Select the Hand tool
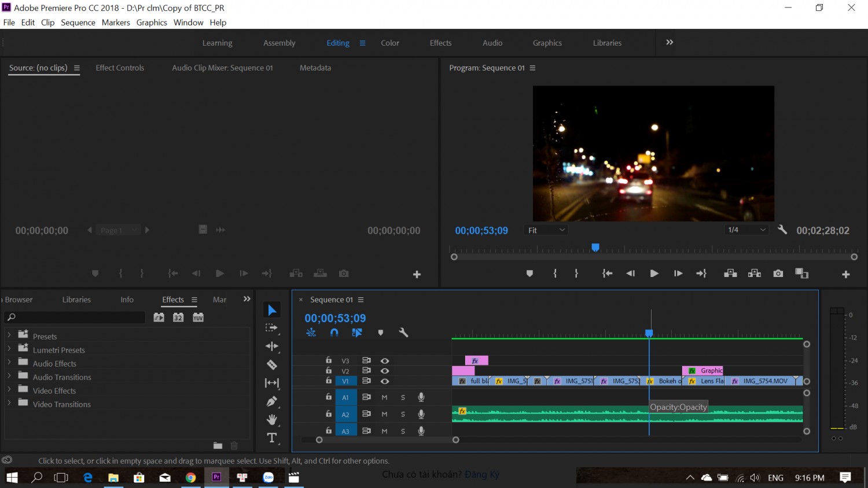 [x=271, y=420]
